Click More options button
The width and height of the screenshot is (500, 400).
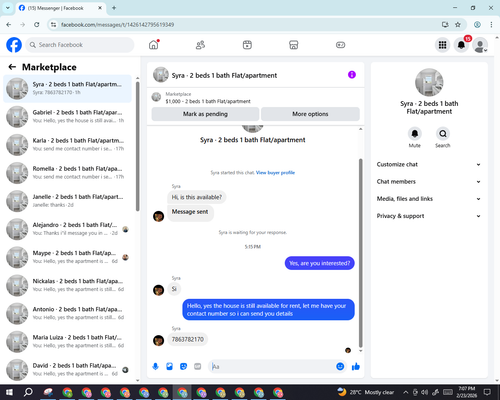310,114
